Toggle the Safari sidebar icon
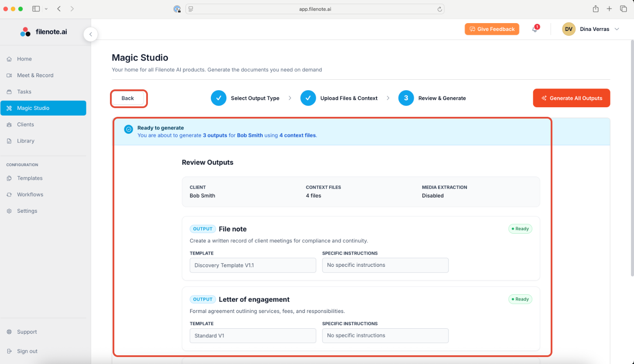Screen dimensions: 634x364 point(36,9)
